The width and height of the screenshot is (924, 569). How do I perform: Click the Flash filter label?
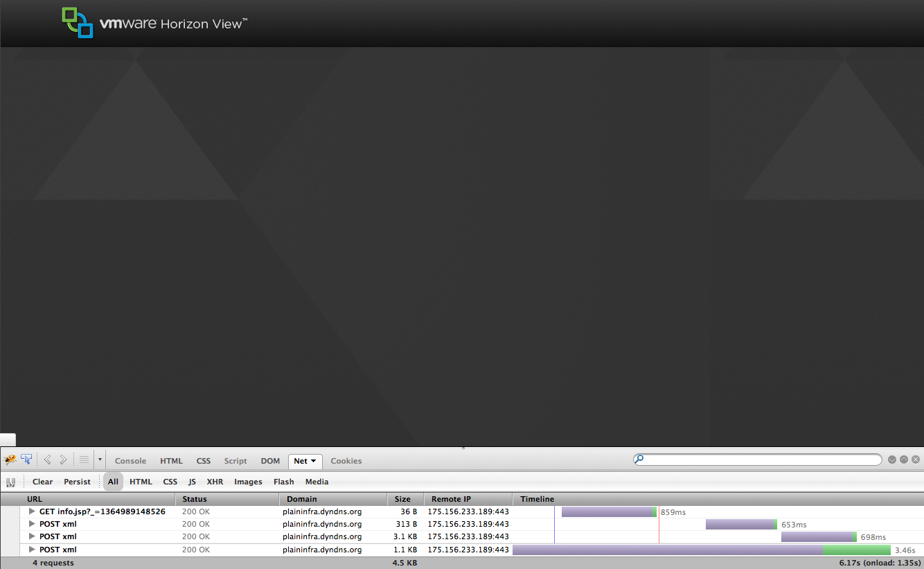283,481
